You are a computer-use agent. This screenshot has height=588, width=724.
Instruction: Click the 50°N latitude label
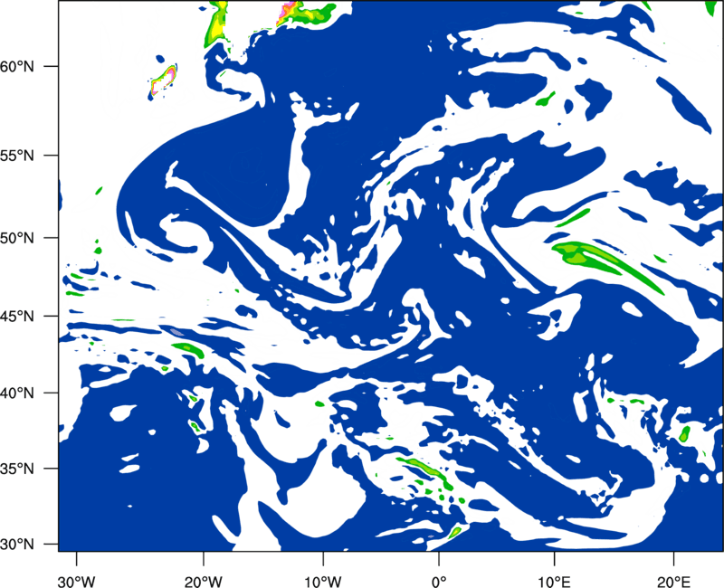17,238
